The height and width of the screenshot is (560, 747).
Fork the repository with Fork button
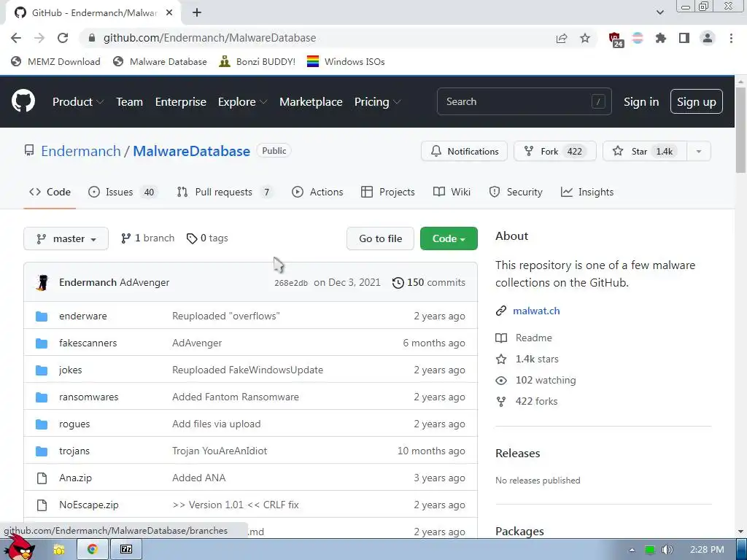click(554, 152)
